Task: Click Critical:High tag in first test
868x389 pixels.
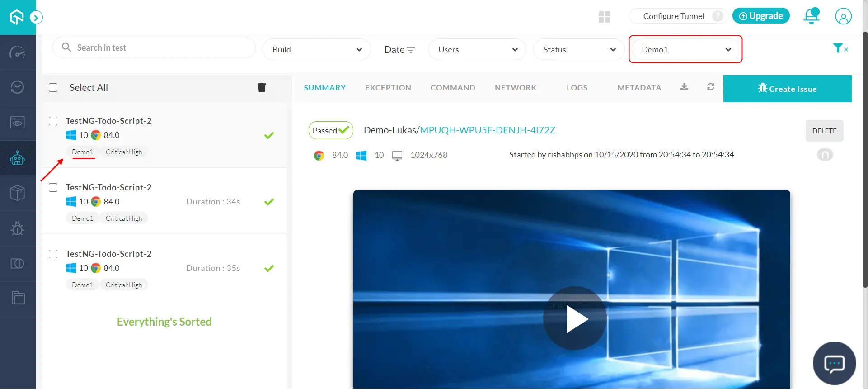Action: [x=124, y=152]
